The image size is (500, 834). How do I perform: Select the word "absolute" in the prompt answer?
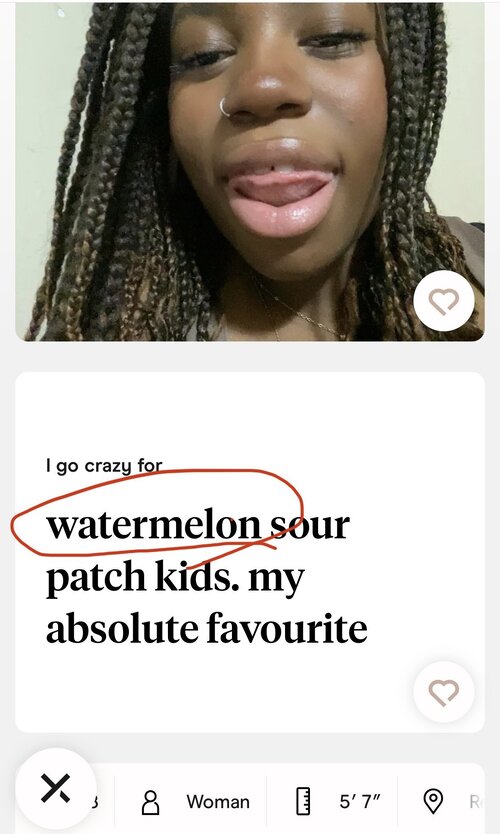coord(122,628)
